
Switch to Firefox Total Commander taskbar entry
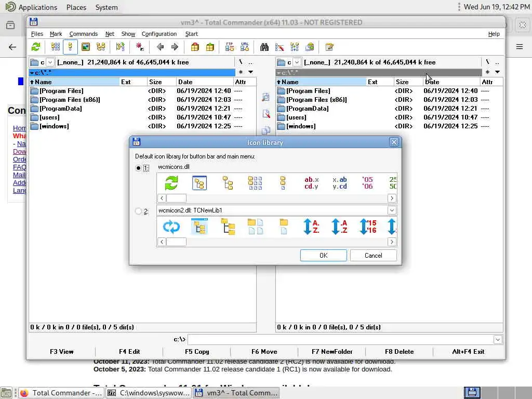61,393
